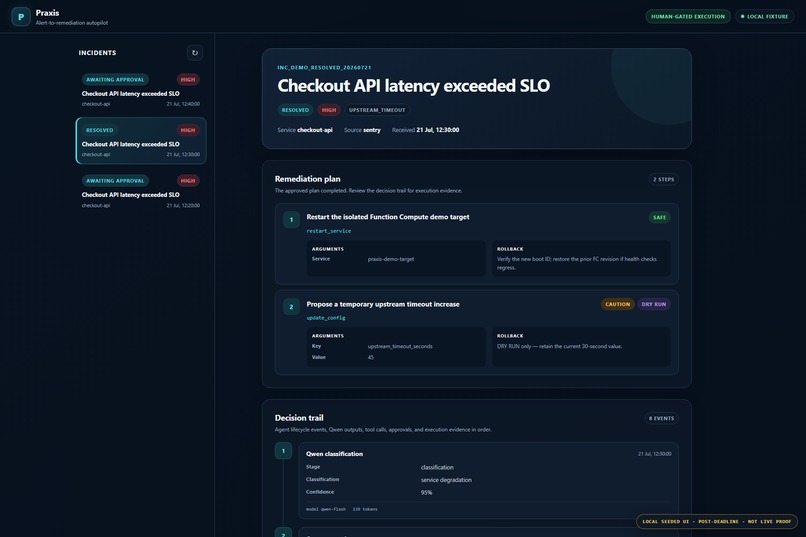Click the update_config tool name
The image size is (806, 537).
(326, 318)
